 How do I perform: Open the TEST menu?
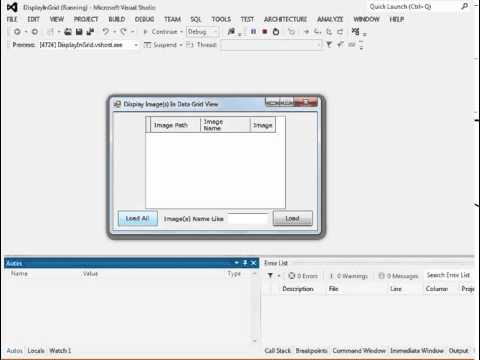point(247,19)
